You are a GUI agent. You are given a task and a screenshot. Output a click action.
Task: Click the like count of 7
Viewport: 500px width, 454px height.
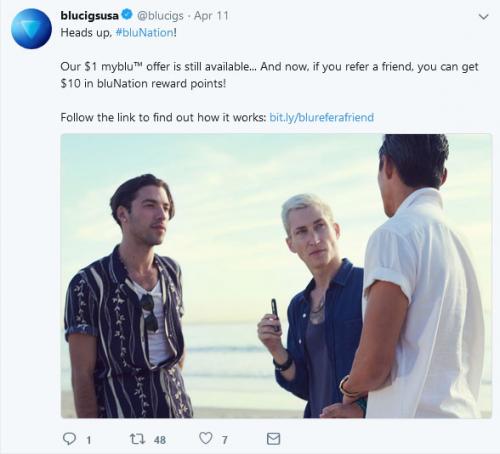[225, 440]
